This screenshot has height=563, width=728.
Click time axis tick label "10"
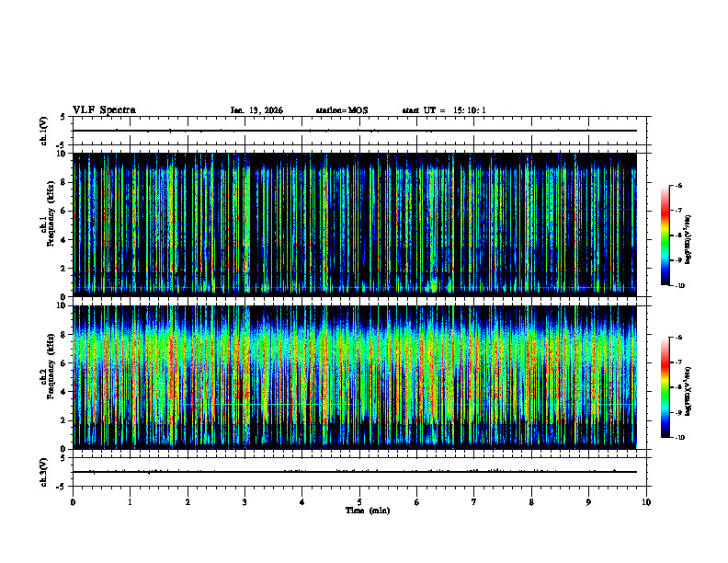(646, 502)
